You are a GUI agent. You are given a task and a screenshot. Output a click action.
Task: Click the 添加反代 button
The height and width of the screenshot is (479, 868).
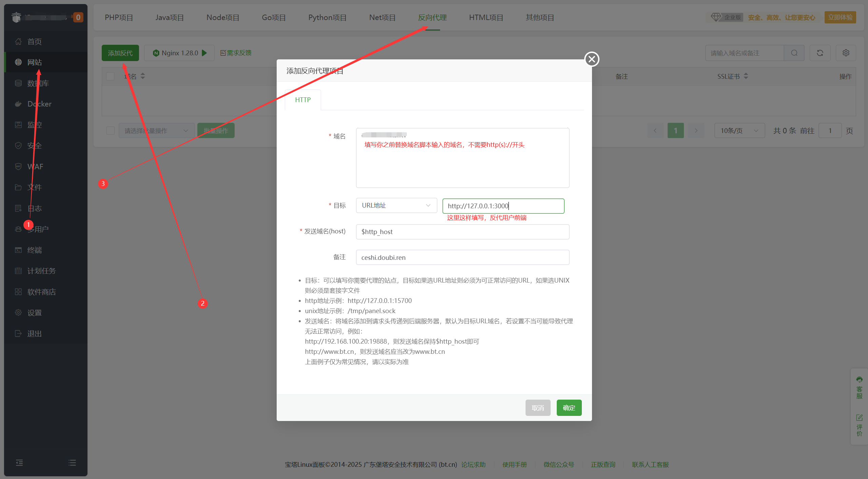pos(120,53)
